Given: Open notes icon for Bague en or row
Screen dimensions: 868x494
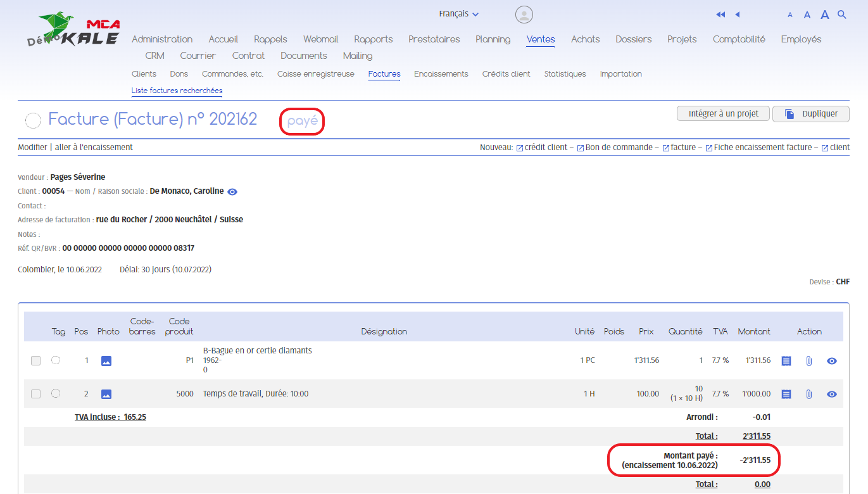Looking at the screenshot, I should 786,361.
